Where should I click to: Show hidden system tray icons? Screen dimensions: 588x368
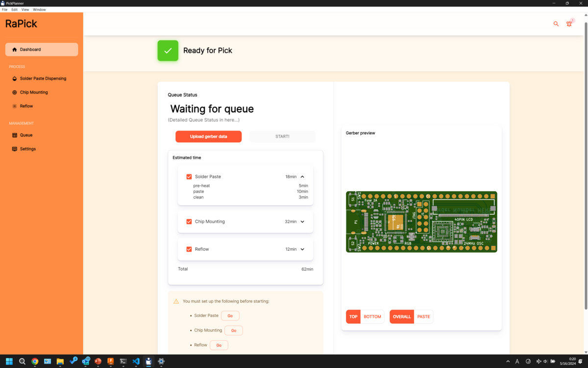click(508, 361)
